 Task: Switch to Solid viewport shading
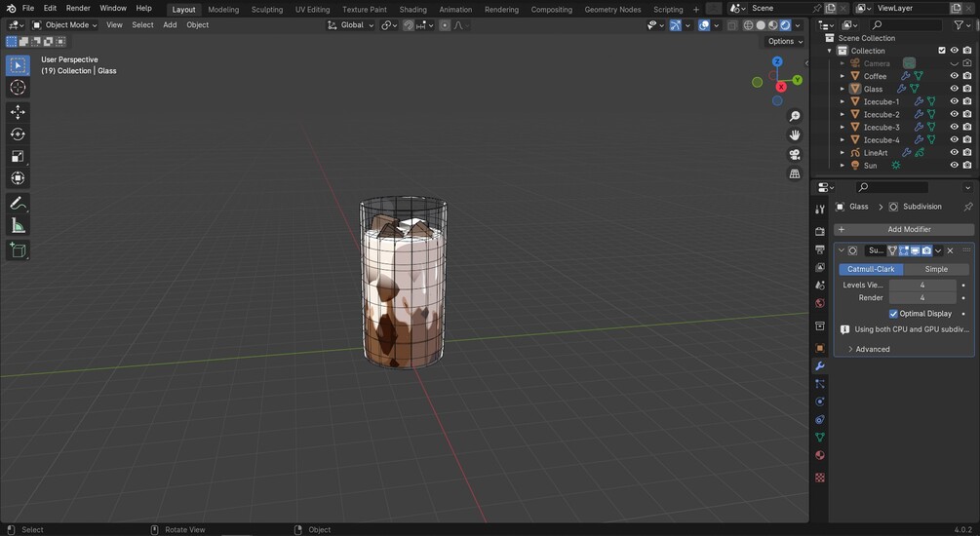[x=761, y=25]
